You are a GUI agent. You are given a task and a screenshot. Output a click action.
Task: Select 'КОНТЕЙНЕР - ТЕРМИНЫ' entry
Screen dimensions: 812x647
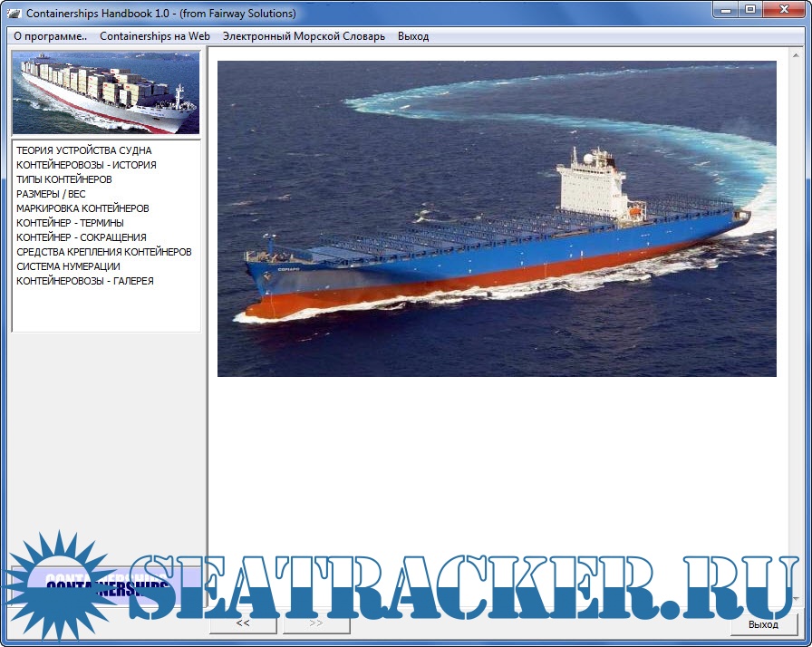tap(70, 223)
